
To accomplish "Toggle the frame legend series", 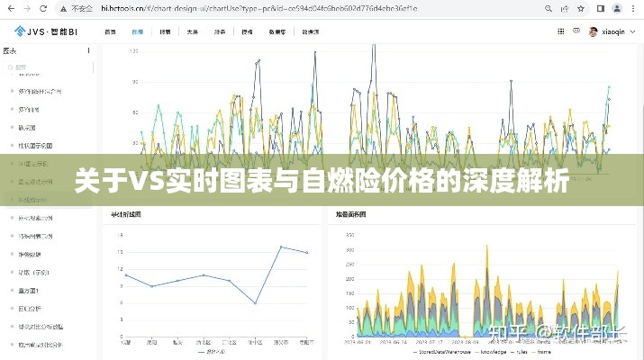I will click(541, 352).
